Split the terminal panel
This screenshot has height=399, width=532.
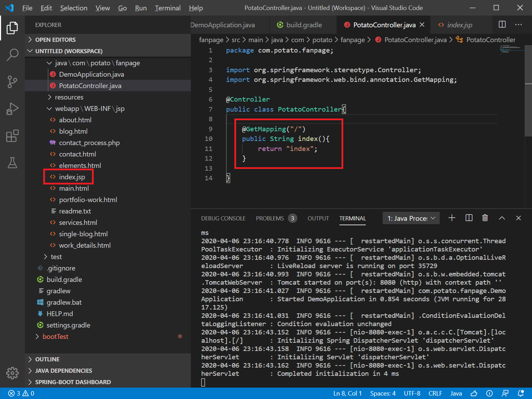[x=469, y=218]
